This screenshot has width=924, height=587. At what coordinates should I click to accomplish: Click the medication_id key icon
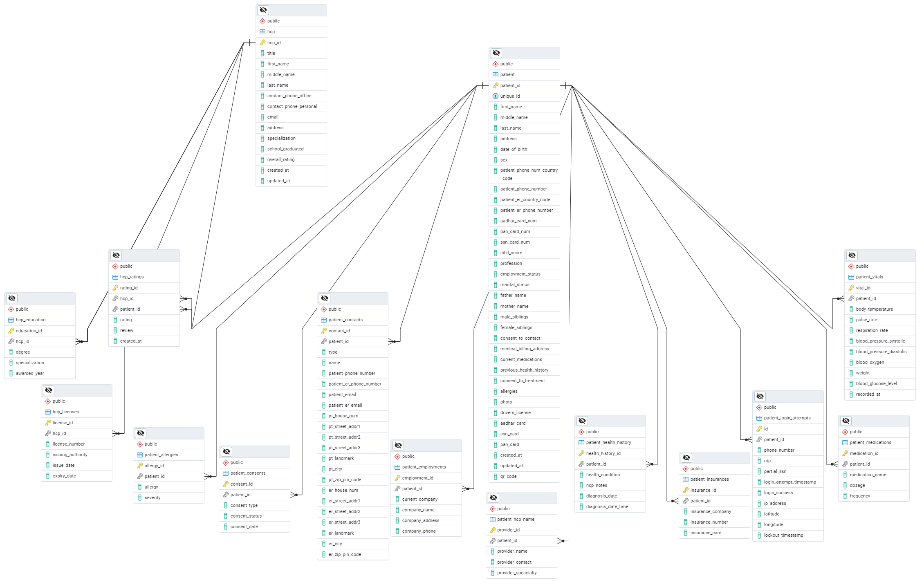[845, 453]
